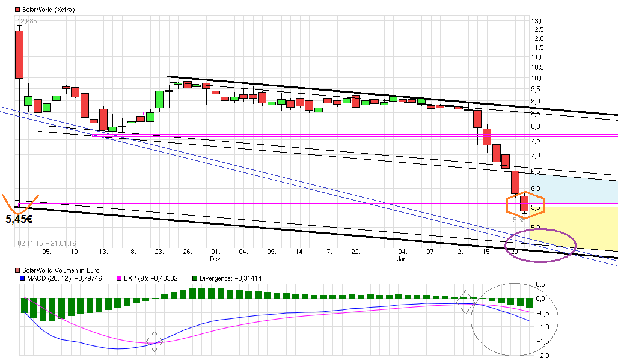Click the -2,0 MACD axis label
The image size is (618, 364).
[542, 356]
